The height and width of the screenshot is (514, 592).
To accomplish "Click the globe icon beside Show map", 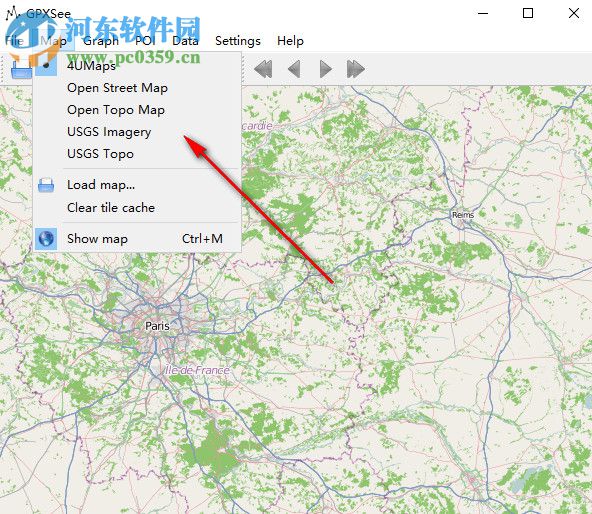I will point(46,239).
